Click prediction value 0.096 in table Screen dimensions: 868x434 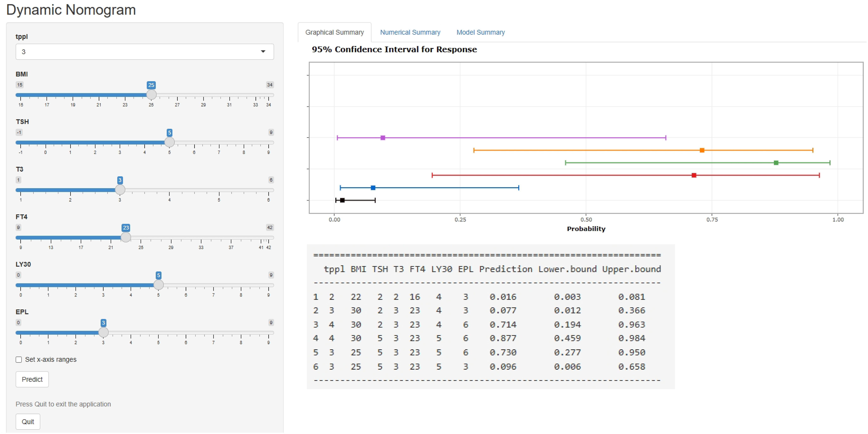[503, 367]
